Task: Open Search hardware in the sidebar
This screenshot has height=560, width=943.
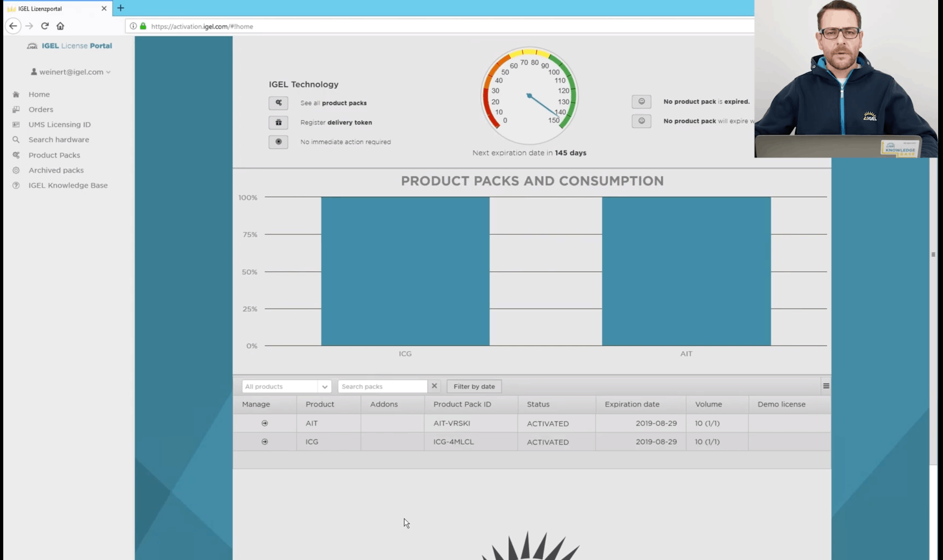Action: tap(58, 139)
